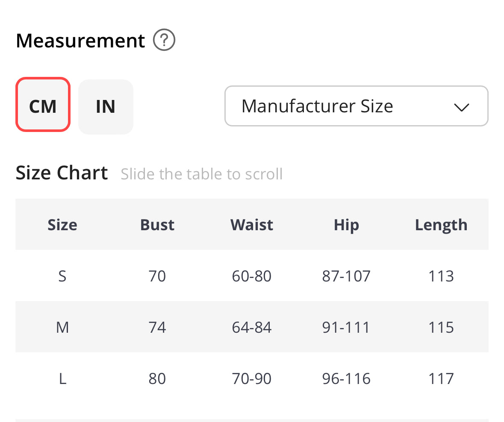504x422 pixels.
Task: Click the Size Chart heading
Action: [x=62, y=173]
